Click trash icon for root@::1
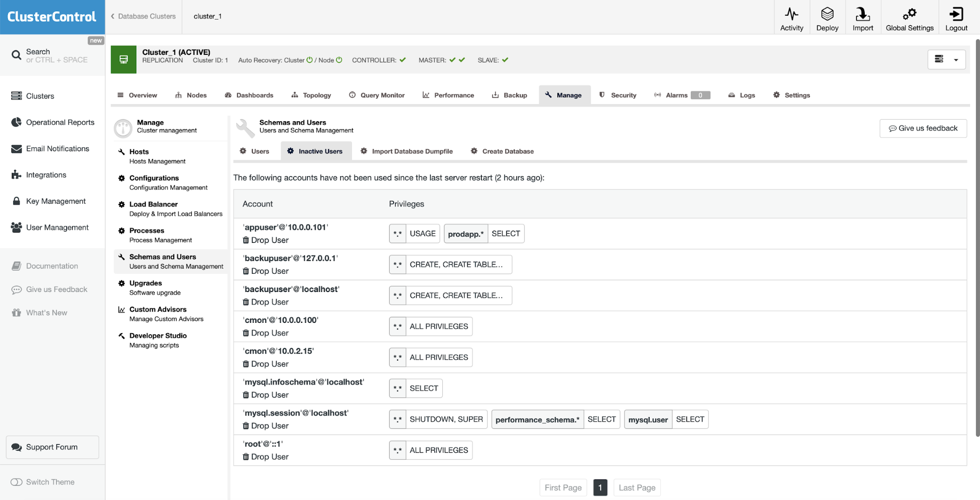Image resolution: width=980 pixels, height=500 pixels. 246,456
